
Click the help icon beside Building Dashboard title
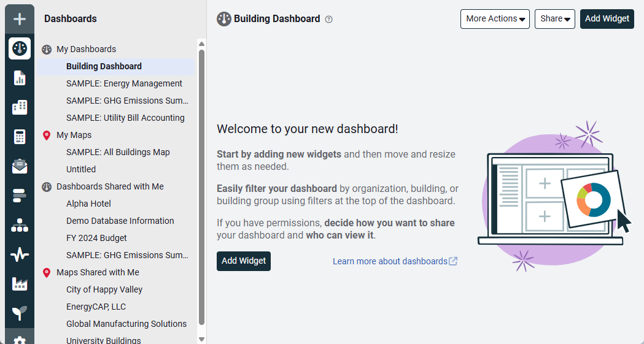(x=329, y=19)
